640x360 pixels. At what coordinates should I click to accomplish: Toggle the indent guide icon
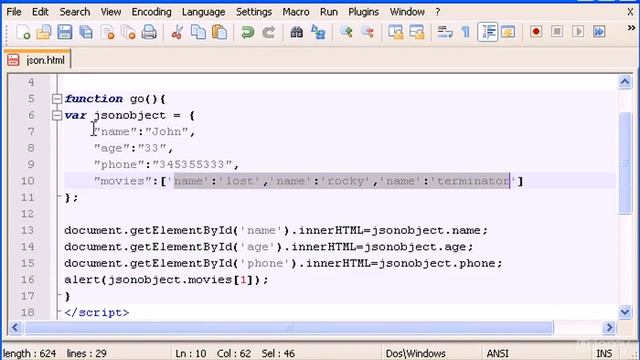[x=487, y=32]
